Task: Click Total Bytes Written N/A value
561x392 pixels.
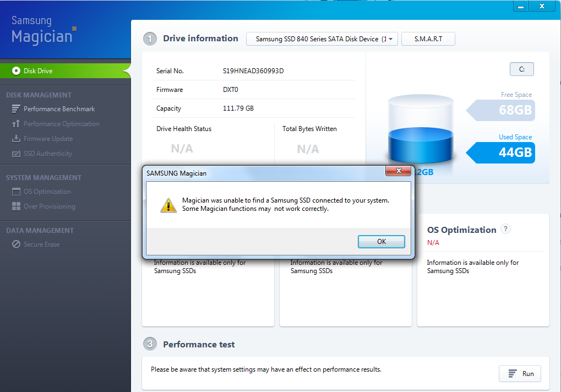Action: click(x=308, y=149)
